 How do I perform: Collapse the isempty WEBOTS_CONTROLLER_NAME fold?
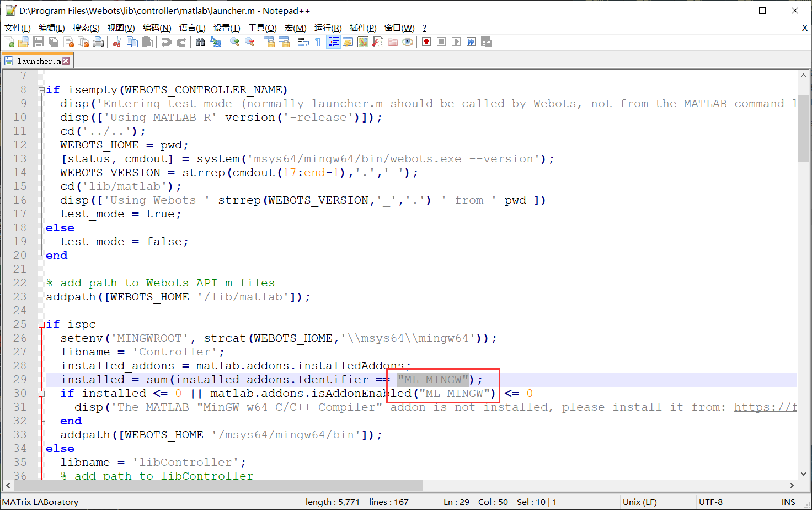tap(41, 89)
